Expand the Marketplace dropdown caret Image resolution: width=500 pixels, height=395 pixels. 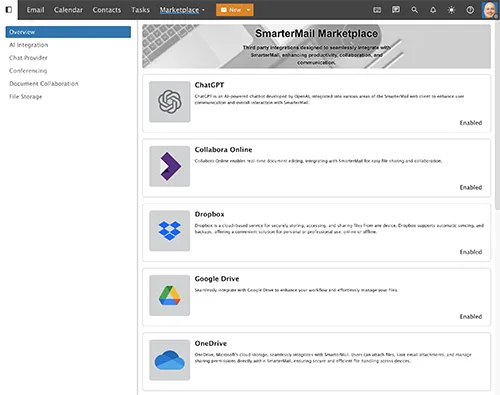click(x=203, y=10)
